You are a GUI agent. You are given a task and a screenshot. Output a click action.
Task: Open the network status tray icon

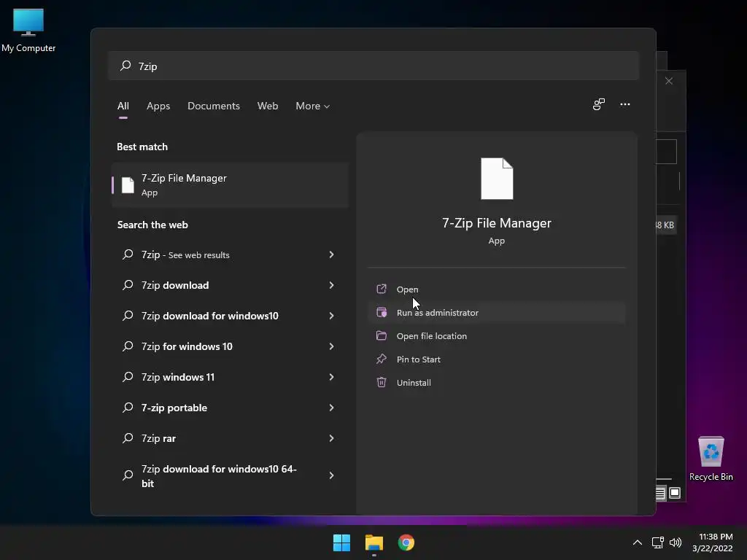(657, 542)
